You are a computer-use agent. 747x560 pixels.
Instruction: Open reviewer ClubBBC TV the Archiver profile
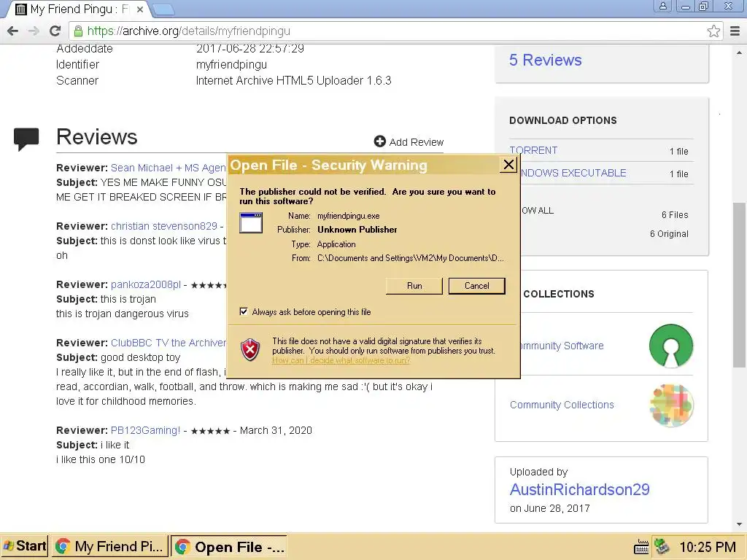point(169,343)
